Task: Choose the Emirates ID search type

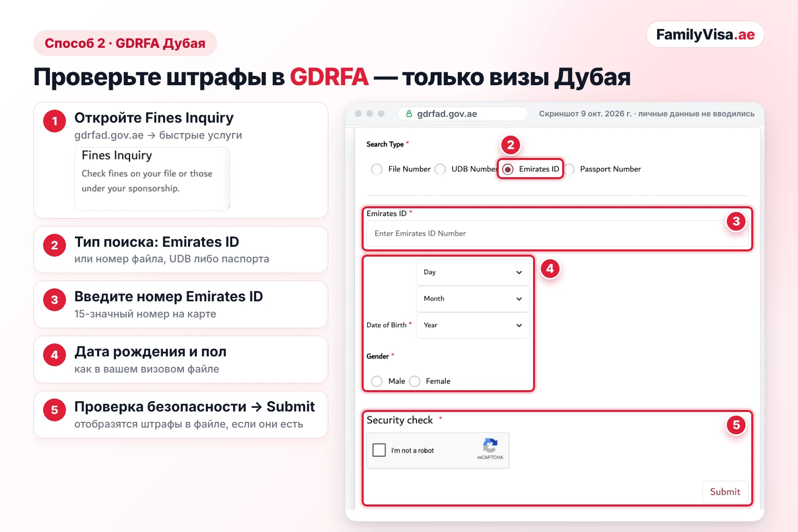Action: point(508,169)
